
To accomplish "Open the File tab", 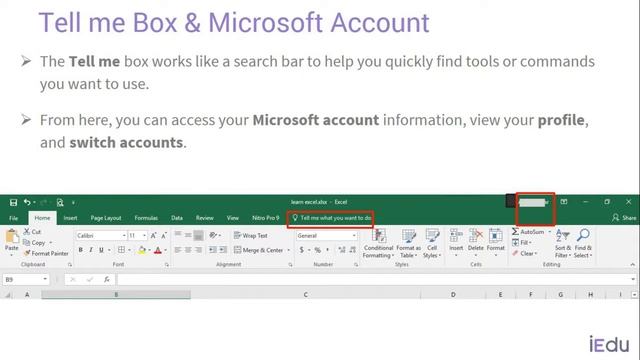I will [x=13, y=218].
